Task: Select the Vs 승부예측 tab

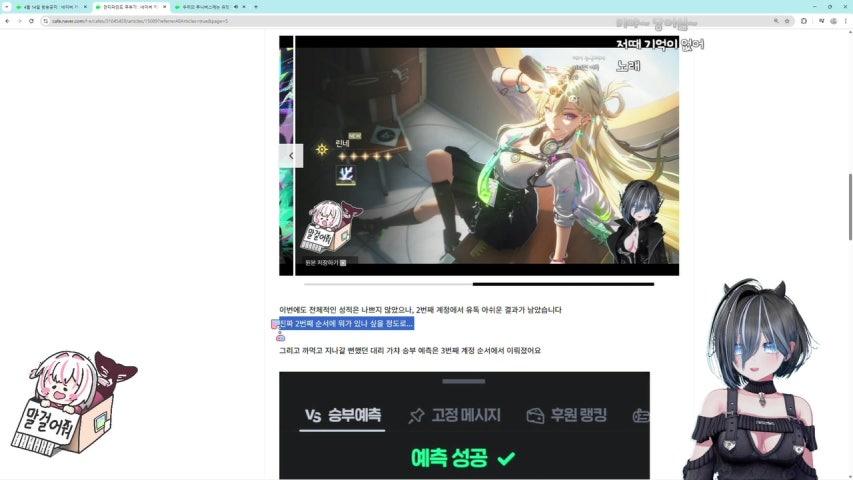Action: click(x=342, y=416)
